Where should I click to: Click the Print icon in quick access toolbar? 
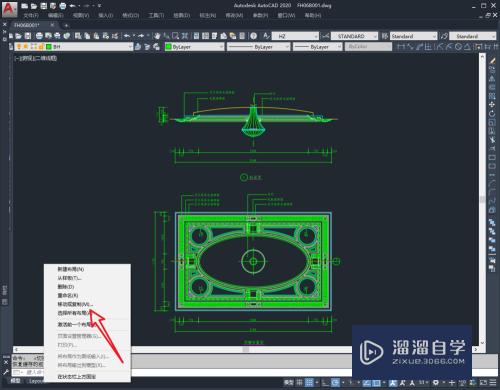tap(63, 6)
